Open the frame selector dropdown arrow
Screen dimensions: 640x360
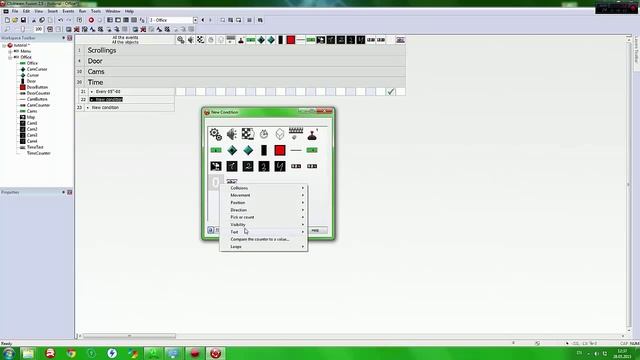click(195, 20)
